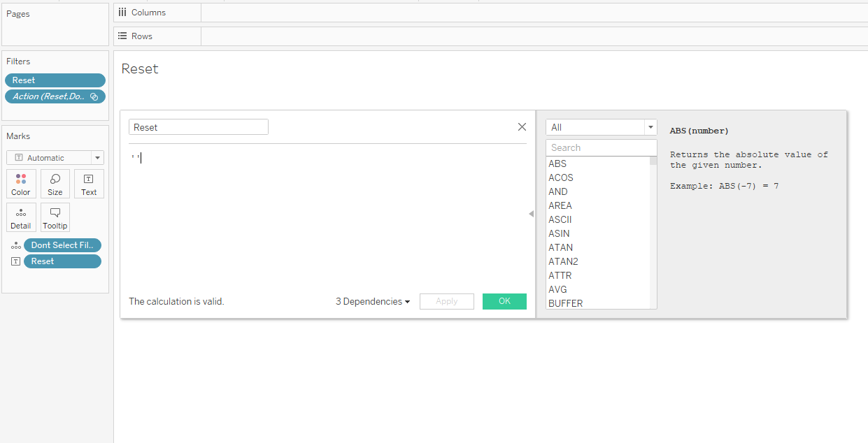Open the Detail marks card
Screen dimensions: 868x443
pos(21,217)
